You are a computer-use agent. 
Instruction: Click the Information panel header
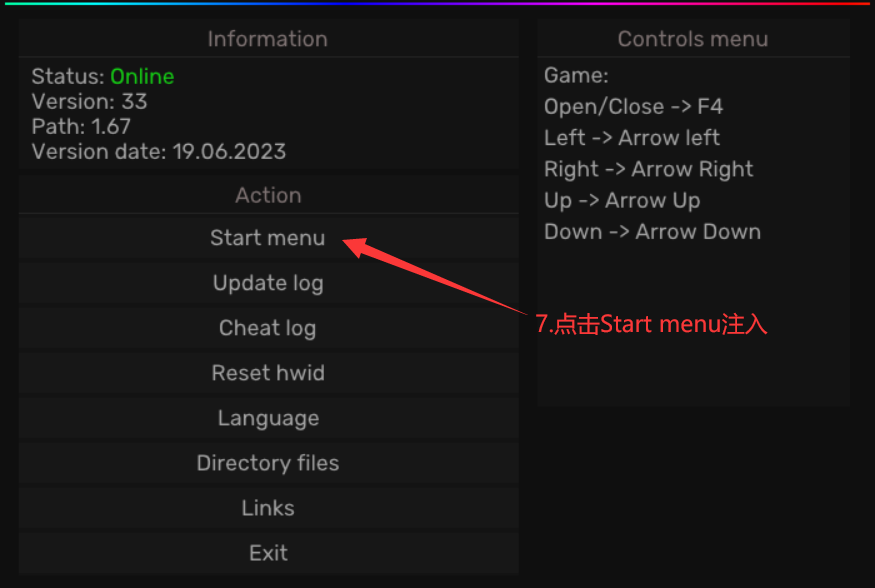point(267,39)
